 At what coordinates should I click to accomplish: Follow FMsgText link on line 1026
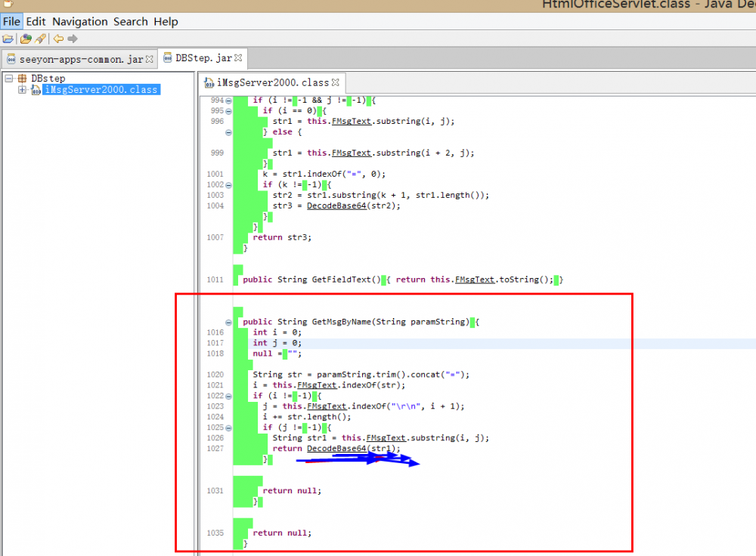[x=386, y=438]
